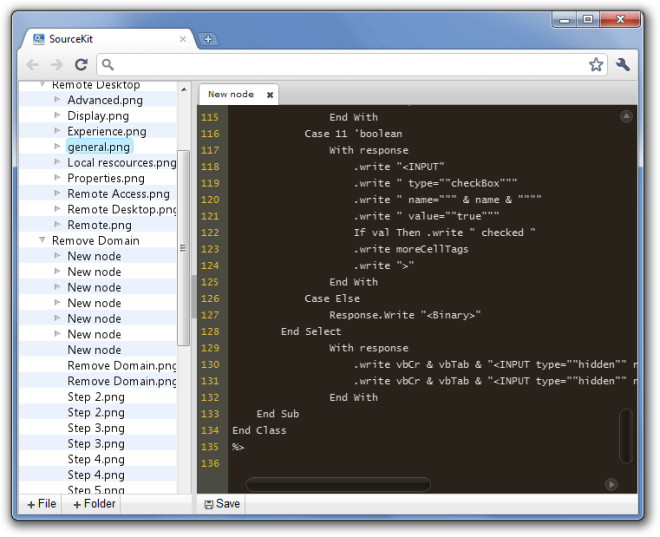
Task: Select Properties.png
Action: coord(106,178)
